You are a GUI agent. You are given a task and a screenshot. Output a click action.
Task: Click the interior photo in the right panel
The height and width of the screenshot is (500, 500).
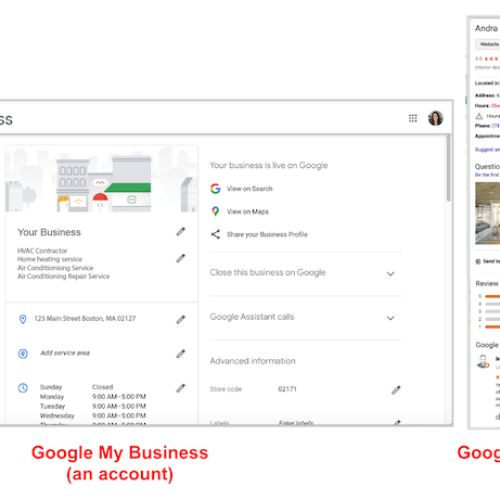pyautogui.click(x=488, y=213)
